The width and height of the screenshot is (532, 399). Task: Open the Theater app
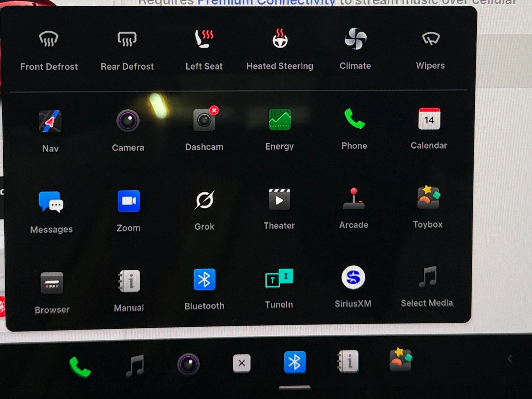tap(279, 200)
